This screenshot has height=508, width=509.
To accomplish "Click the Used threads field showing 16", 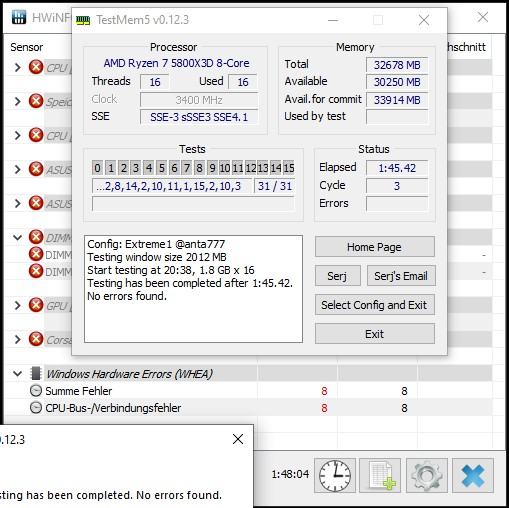I will 243,82.
